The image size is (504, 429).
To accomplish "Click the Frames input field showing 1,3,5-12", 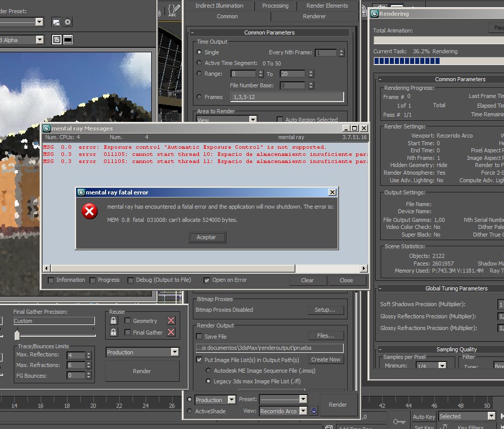I will tap(287, 97).
